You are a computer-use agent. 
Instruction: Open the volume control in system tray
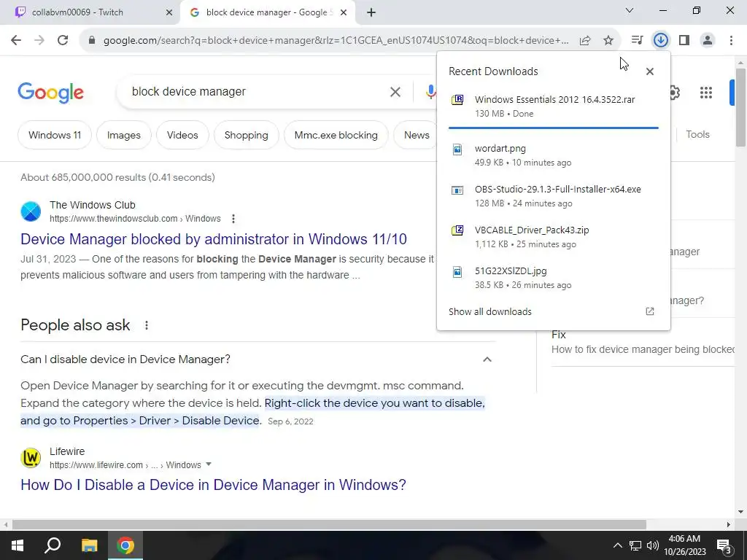click(x=653, y=545)
